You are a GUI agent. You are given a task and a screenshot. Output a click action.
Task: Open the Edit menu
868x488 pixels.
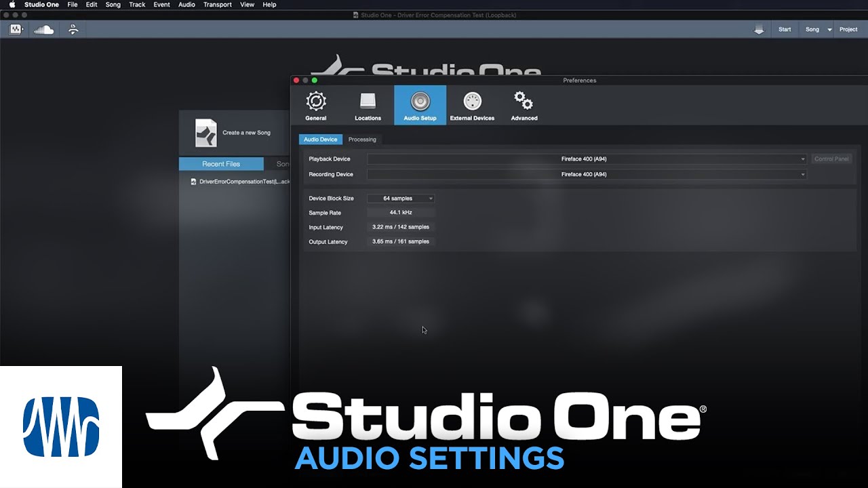point(92,5)
